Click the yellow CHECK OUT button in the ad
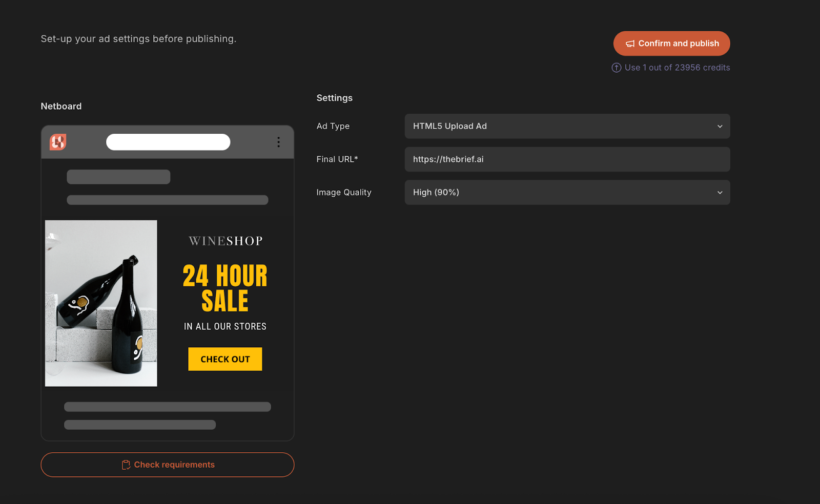This screenshot has width=820, height=504. pos(225,359)
